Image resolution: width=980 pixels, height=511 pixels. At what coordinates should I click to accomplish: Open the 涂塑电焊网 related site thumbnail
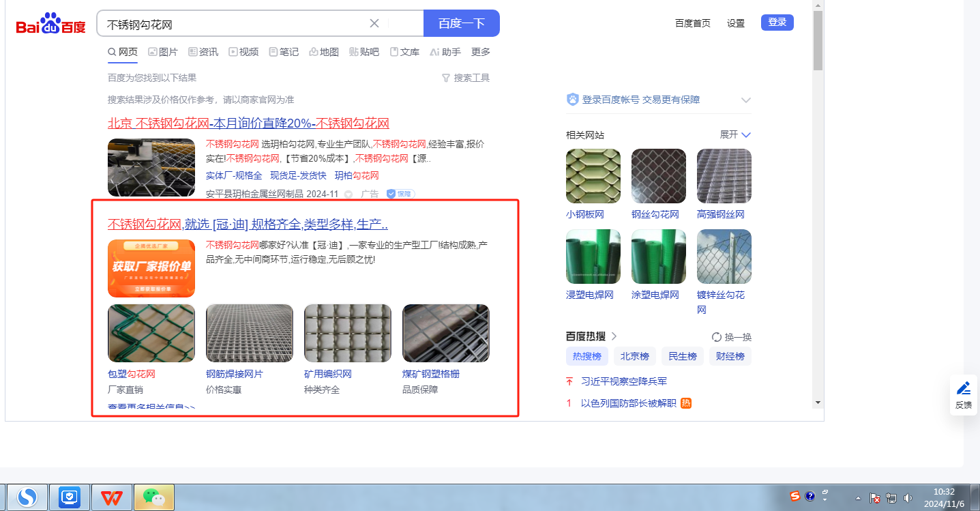pyautogui.click(x=659, y=257)
